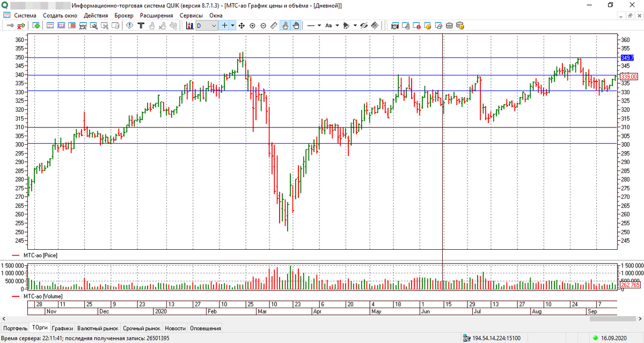The height and width of the screenshot is (343, 644).
Task: Click the hide-drawings crossed eye icon
Action: click(x=364, y=25)
